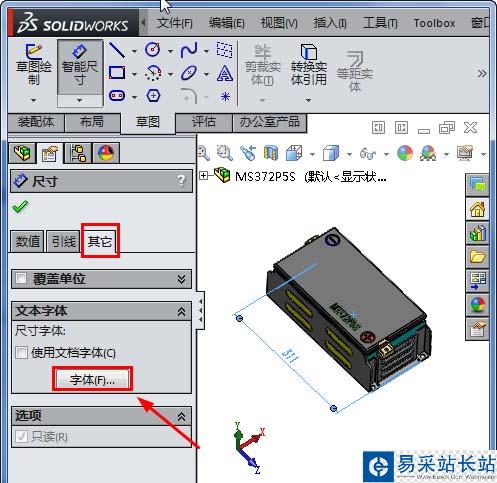Expand the MS372P5S tree node
497x483 pixels.
pos(204,175)
